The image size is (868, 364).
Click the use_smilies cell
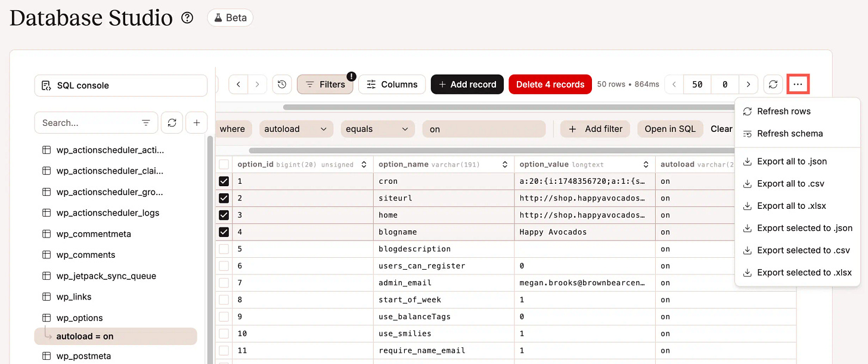click(x=444, y=334)
